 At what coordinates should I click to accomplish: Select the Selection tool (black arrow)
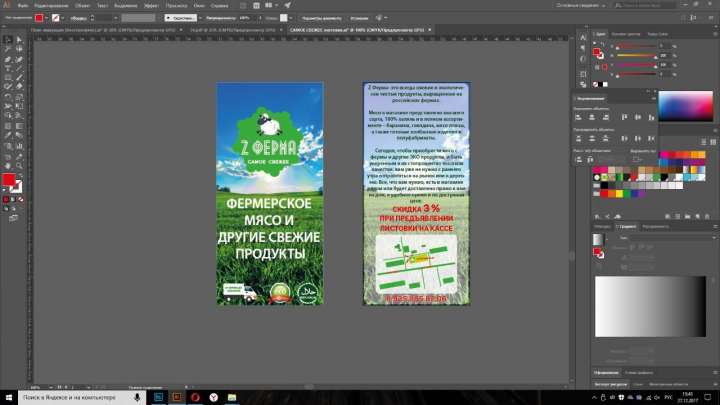[8, 40]
